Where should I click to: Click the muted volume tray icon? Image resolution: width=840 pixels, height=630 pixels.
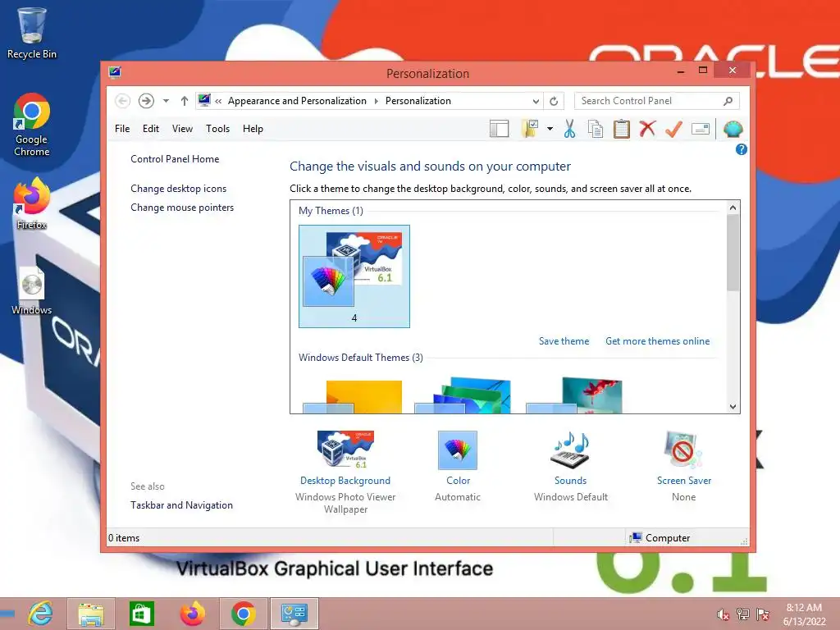[x=723, y=614]
